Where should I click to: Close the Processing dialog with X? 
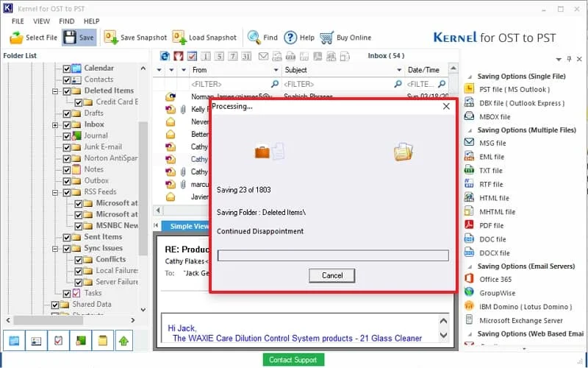(x=446, y=107)
